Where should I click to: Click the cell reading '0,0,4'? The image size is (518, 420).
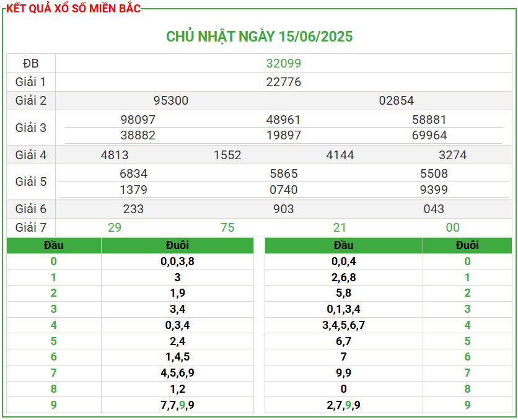pyautogui.click(x=343, y=261)
